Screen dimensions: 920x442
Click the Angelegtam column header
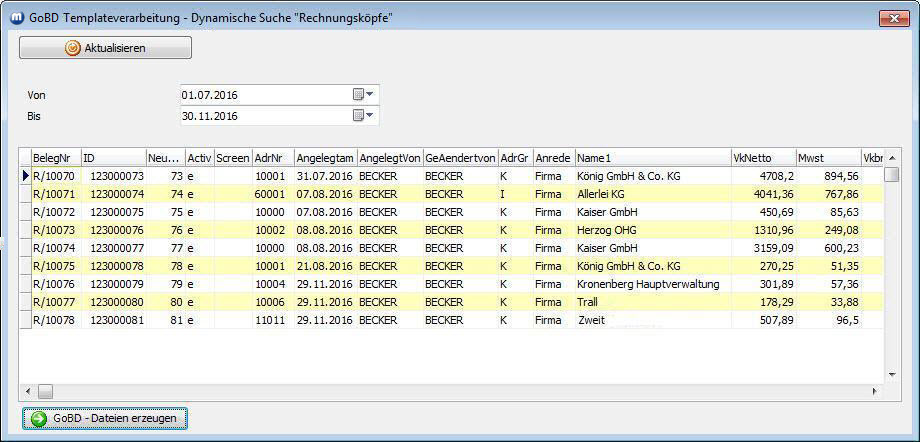point(324,158)
